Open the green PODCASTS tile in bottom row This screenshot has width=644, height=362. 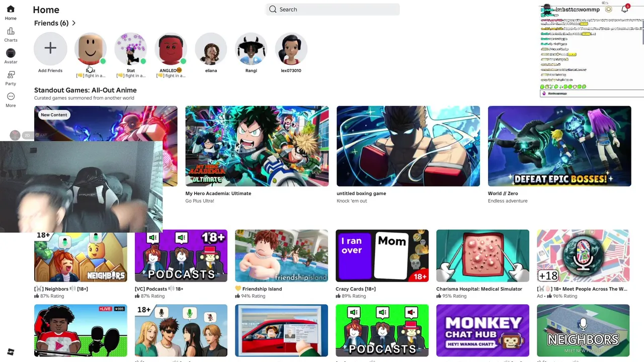[382, 330]
